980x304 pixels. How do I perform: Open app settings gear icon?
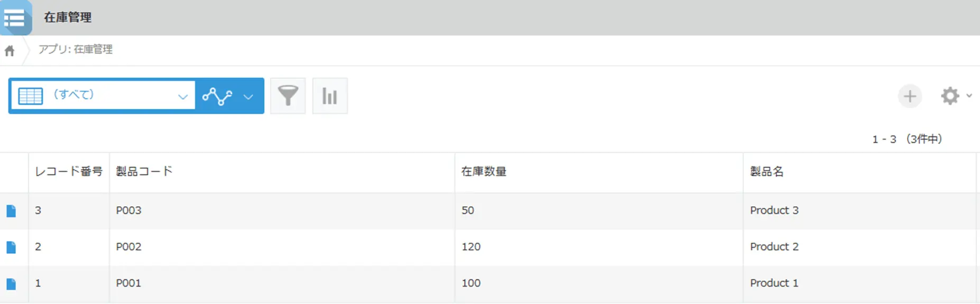950,96
